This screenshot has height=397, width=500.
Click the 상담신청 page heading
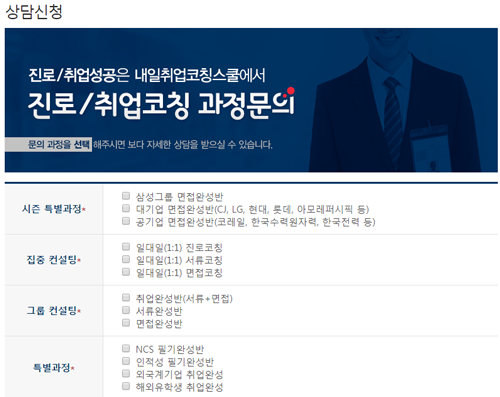34,12
